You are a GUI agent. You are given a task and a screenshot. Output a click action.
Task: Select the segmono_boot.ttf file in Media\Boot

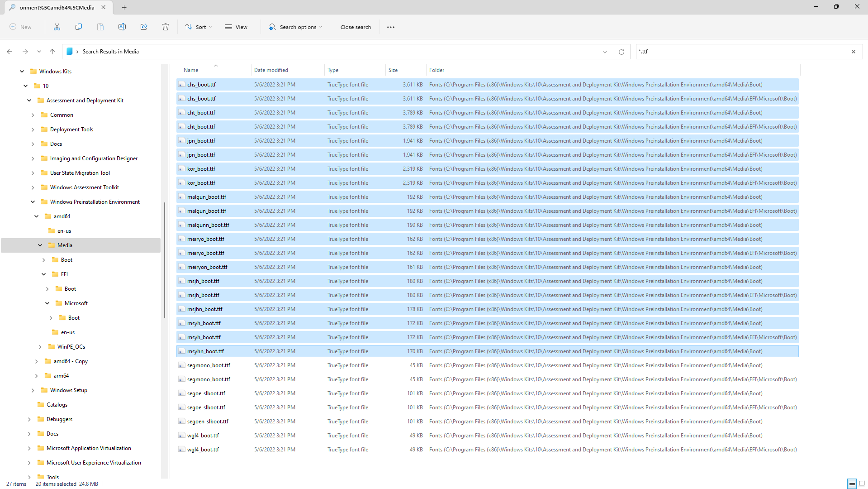[209, 365]
